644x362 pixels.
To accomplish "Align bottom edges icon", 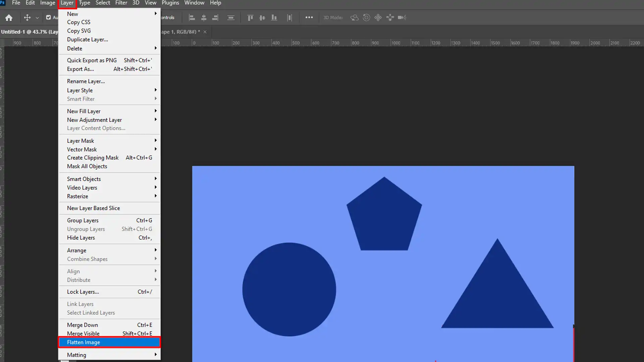I will click(x=274, y=18).
